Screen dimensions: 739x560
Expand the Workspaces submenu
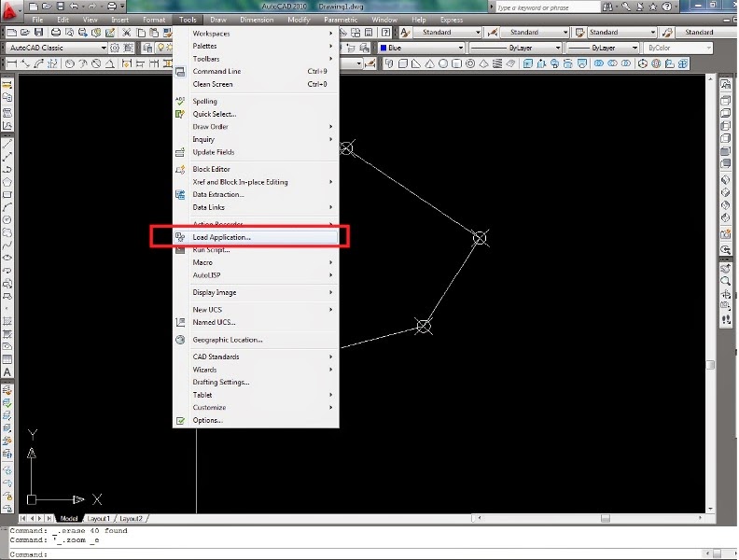pos(256,34)
